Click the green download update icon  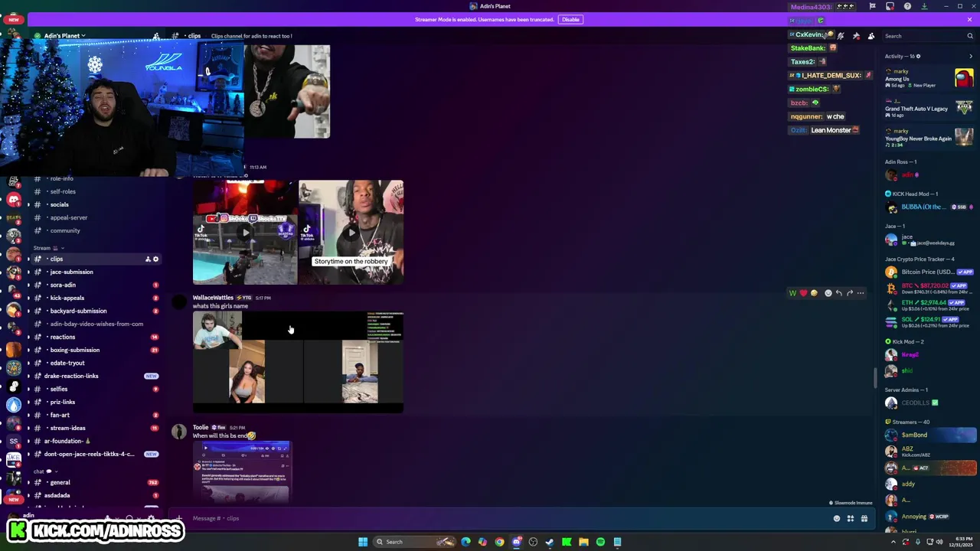tap(924, 6)
